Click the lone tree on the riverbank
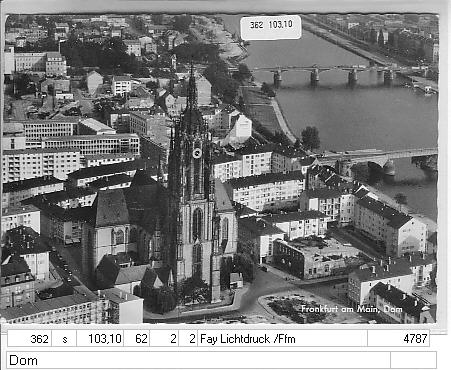This screenshot has height=370, width=451. point(311,138)
